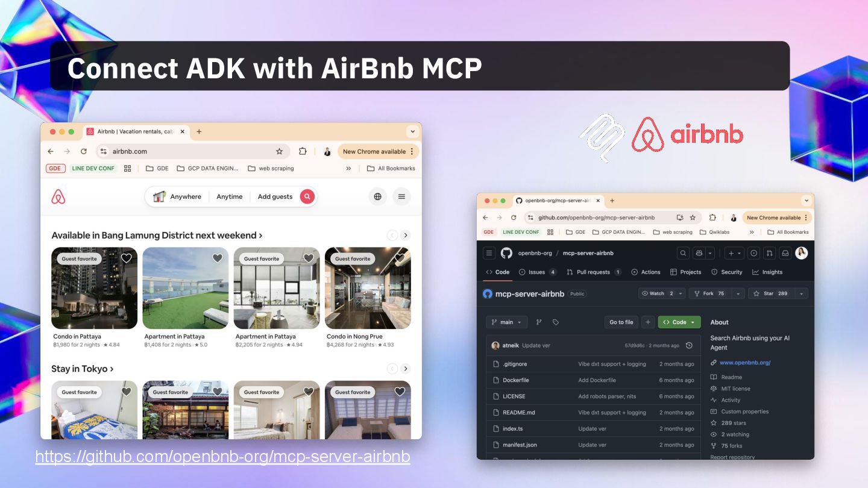Switch to the Pull requests tab

[x=594, y=272]
